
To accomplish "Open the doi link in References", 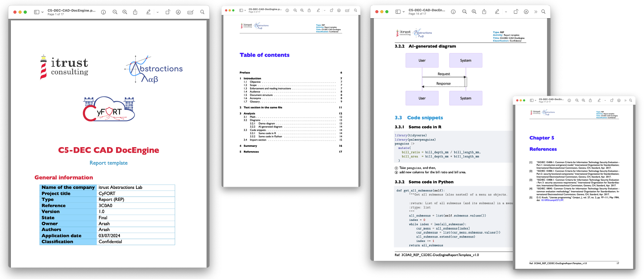I will (552, 200).
